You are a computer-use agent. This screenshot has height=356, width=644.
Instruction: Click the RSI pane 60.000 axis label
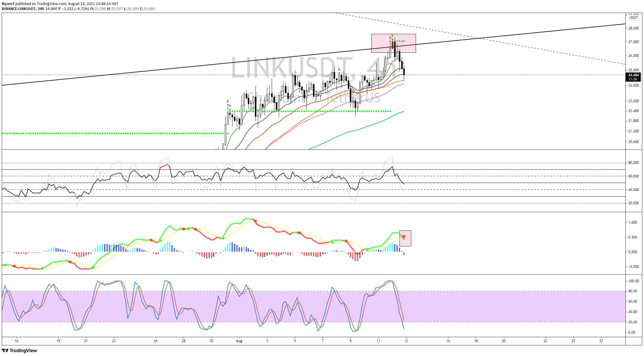(633, 176)
